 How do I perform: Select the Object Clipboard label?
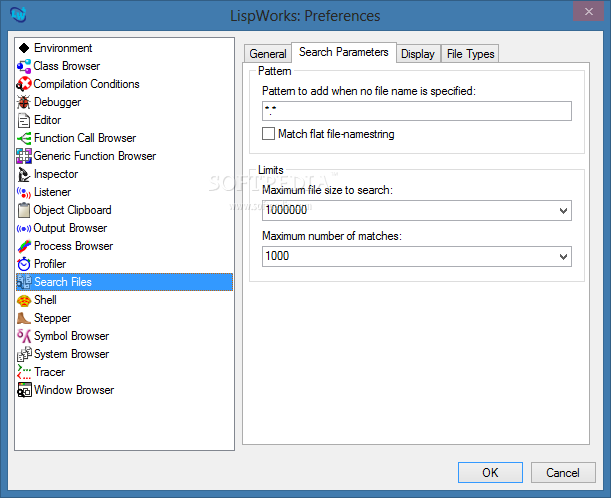(x=72, y=210)
